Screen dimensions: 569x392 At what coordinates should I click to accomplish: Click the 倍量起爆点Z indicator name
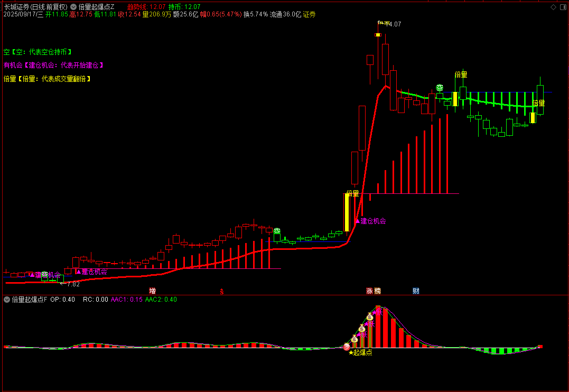[96, 7]
